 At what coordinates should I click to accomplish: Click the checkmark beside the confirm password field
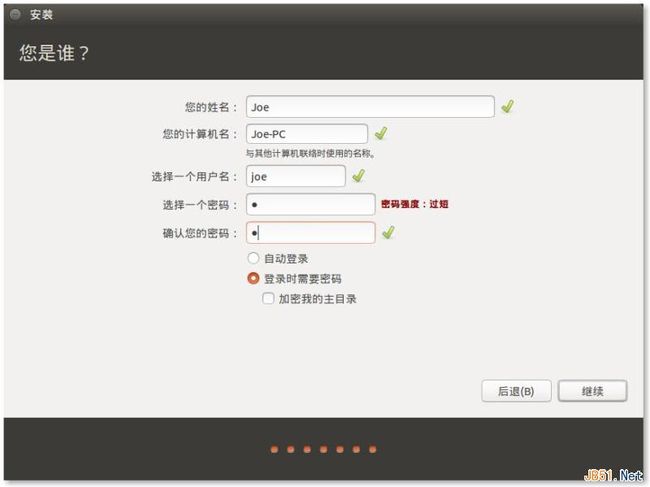[x=388, y=232]
